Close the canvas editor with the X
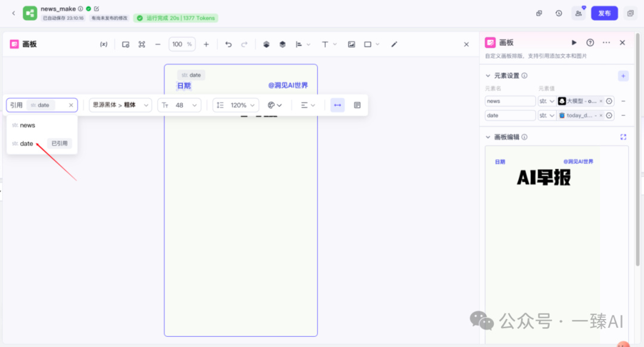Viewport: 644px width, 347px height. click(466, 44)
